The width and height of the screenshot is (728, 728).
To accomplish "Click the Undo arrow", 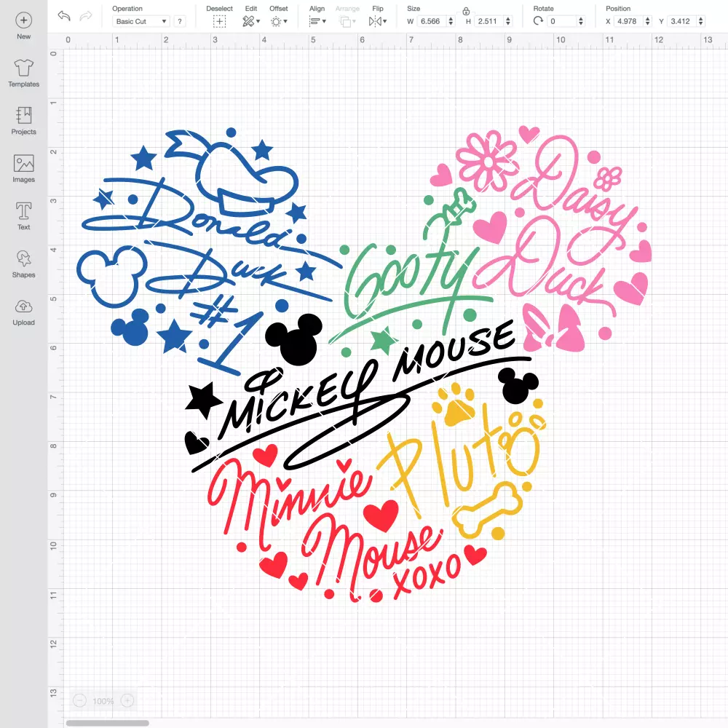I will coord(64,16).
